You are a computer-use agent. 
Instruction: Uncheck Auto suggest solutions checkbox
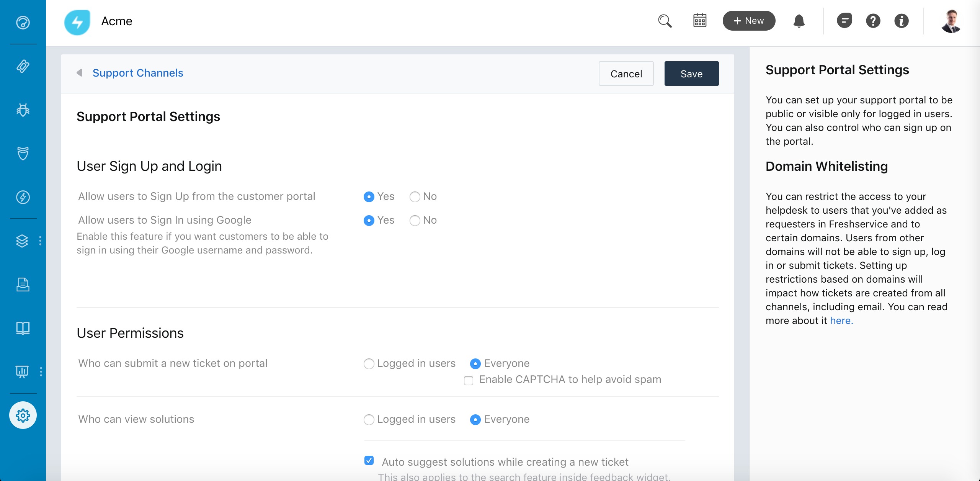coord(369,460)
